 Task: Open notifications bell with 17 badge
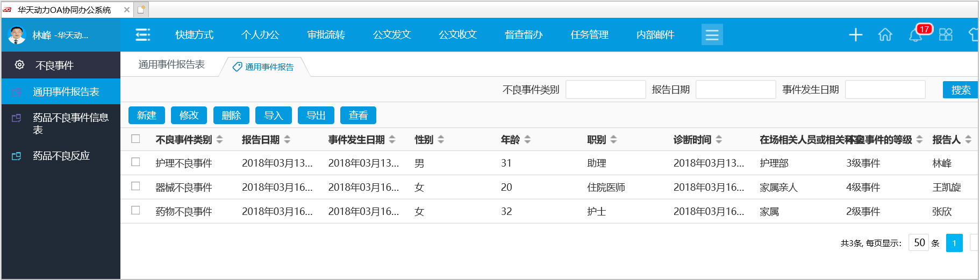[915, 35]
